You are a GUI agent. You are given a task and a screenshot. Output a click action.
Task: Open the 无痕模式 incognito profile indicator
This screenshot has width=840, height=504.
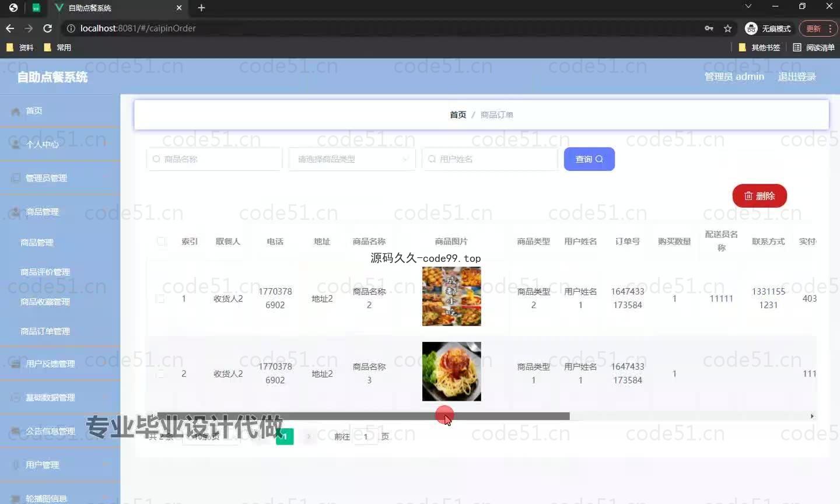coord(768,28)
